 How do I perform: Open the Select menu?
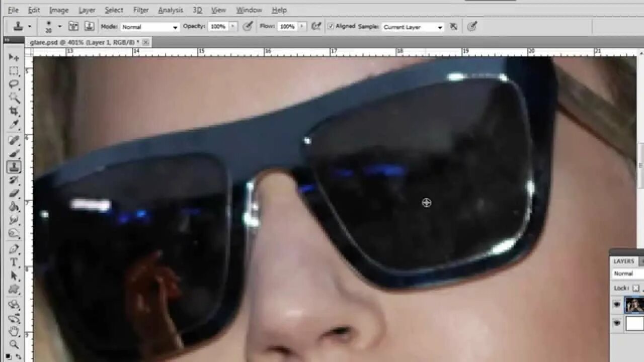(x=114, y=10)
